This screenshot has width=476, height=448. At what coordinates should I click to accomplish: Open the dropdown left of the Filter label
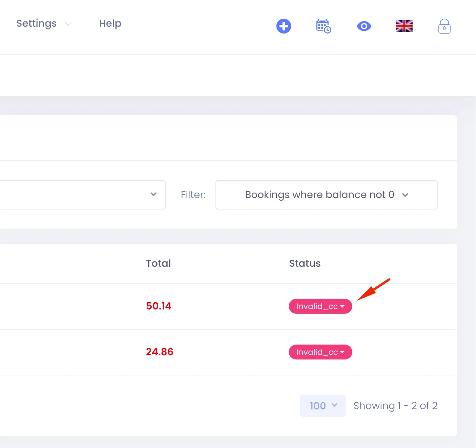[x=83, y=195]
